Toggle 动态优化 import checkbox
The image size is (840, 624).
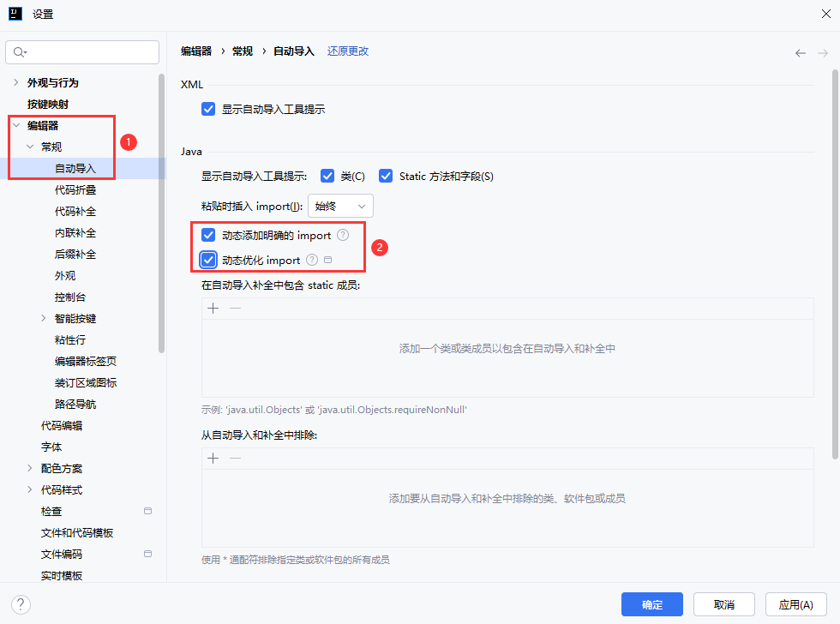point(208,260)
